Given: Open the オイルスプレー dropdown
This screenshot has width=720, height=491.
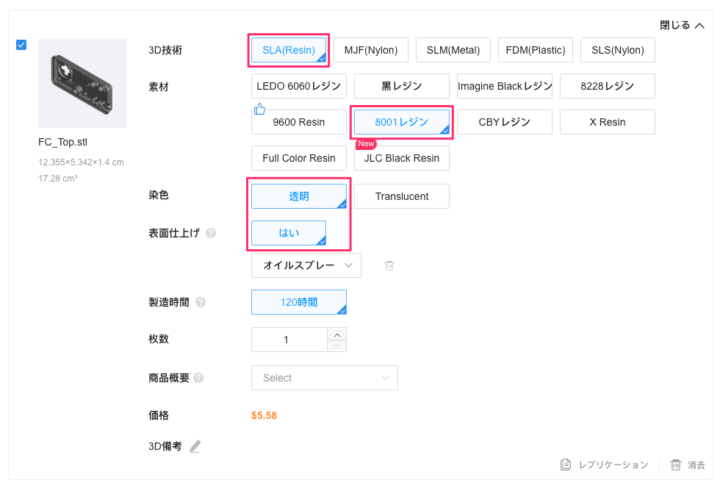Looking at the screenshot, I should [x=306, y=265].
